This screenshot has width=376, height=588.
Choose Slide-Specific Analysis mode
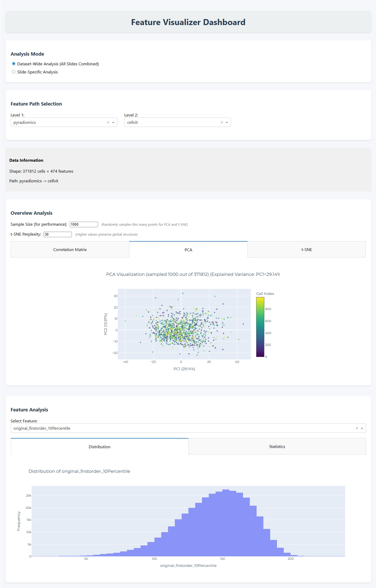[x=14, y=72]
